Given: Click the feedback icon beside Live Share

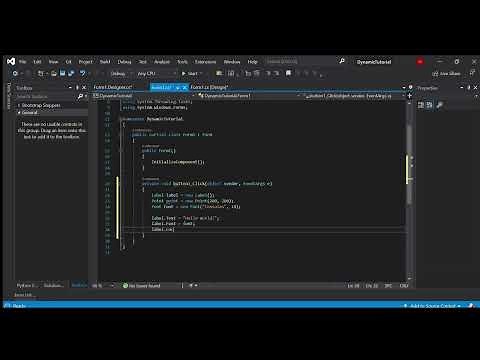Looking at the screenshot, I should [x=472, y=73].
